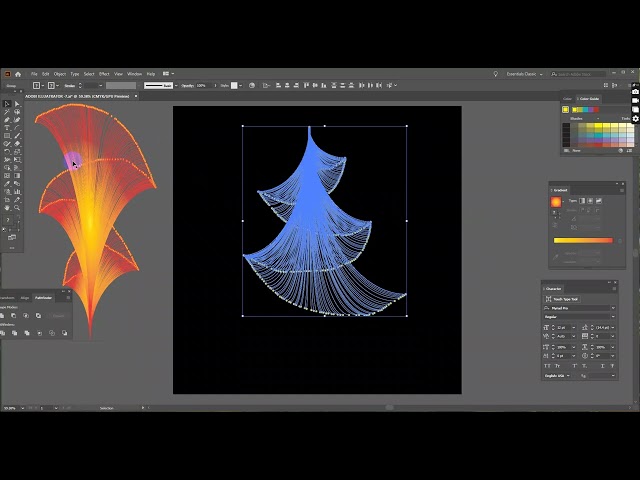Image resolution: width=640 pixels, height=480 pixels.
Task: Open the Window menu
Action: point(134,74)
